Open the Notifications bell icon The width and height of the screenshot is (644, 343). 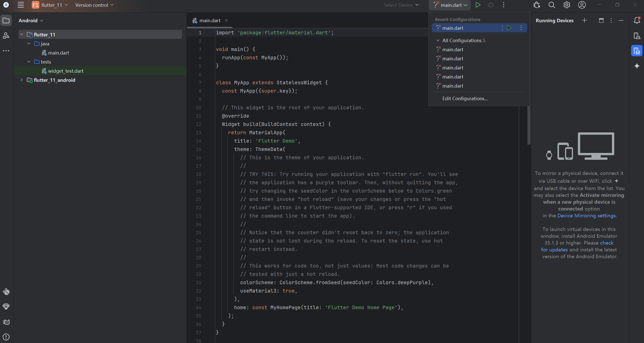(x=637, y=20)
